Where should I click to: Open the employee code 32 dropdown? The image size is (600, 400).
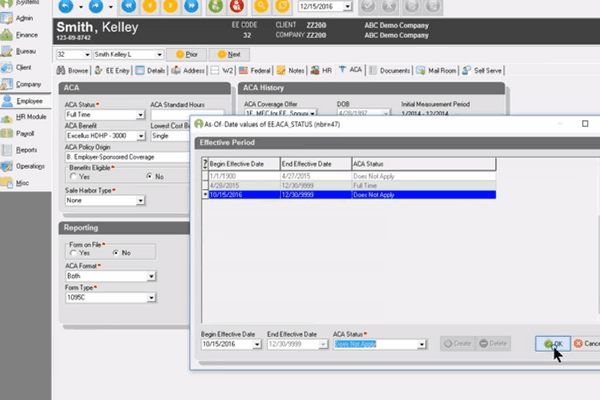pos(87,55)
